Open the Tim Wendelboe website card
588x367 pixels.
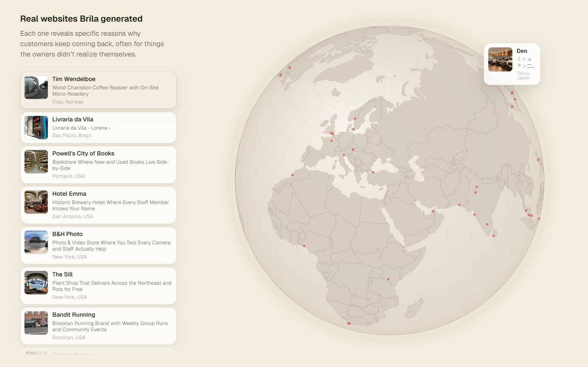(99, 90)
